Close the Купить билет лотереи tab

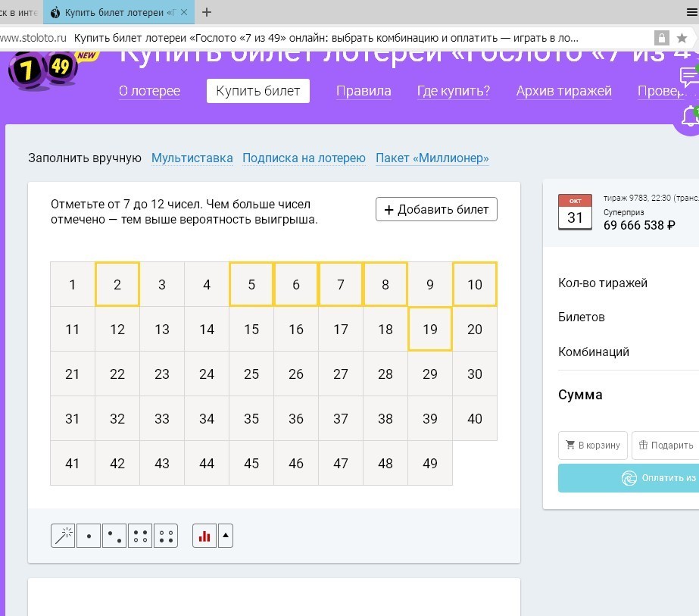click(x=184, y=12)
